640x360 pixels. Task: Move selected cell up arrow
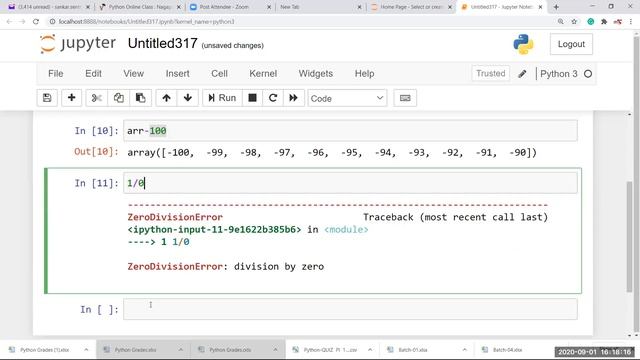click(166, 98)
